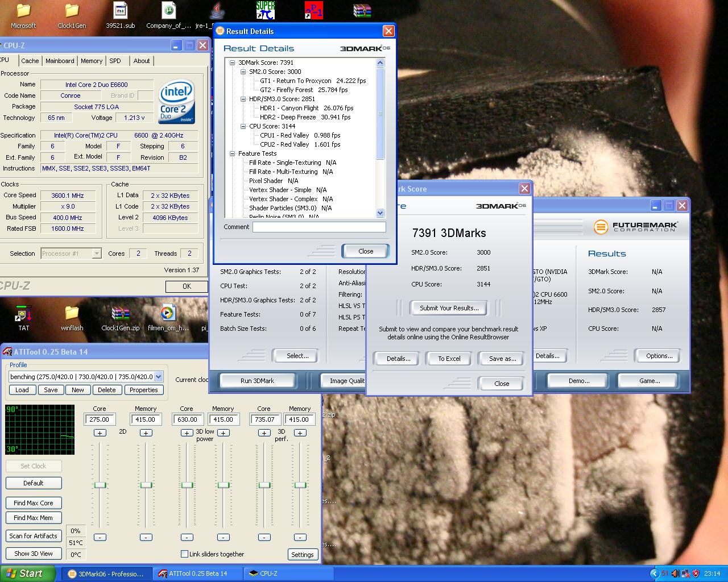Collapse the HDR/SM3.0 Score node
This screenshot has height=582, width=728.
click(x=243, y=99)
